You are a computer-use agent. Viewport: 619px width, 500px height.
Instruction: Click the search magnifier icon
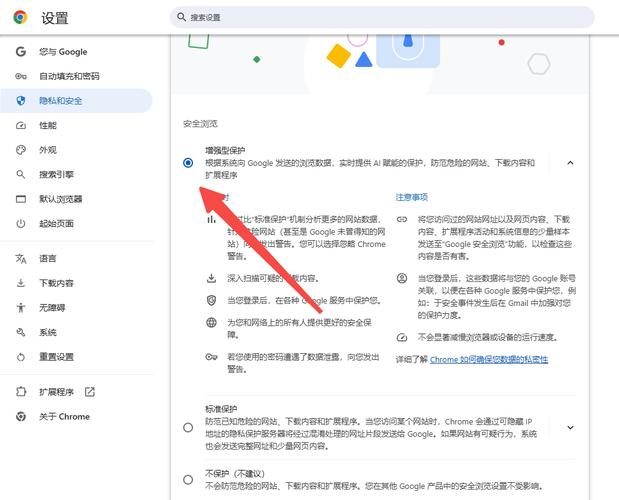[x=181, y=17]
